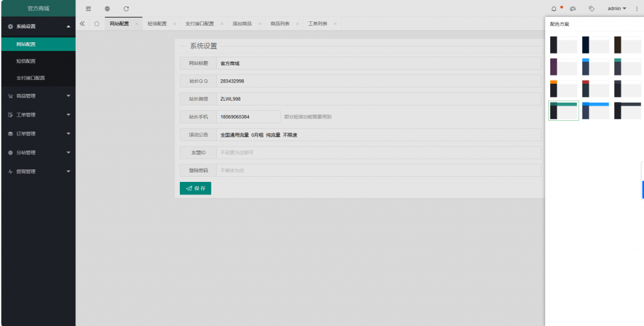Go to the home tab icon
Viewport: 644px width, 326px height.
click(x=96, y=24)
